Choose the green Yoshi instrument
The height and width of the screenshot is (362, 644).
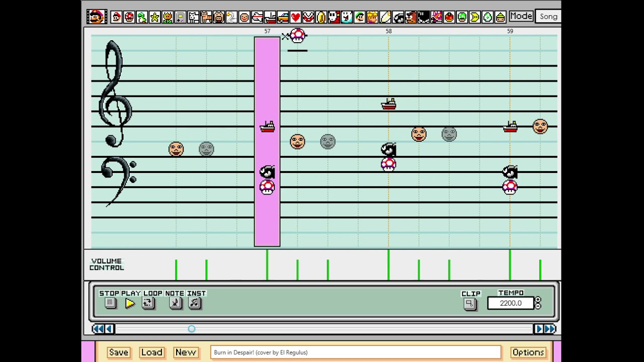click(x=142, y=17)
